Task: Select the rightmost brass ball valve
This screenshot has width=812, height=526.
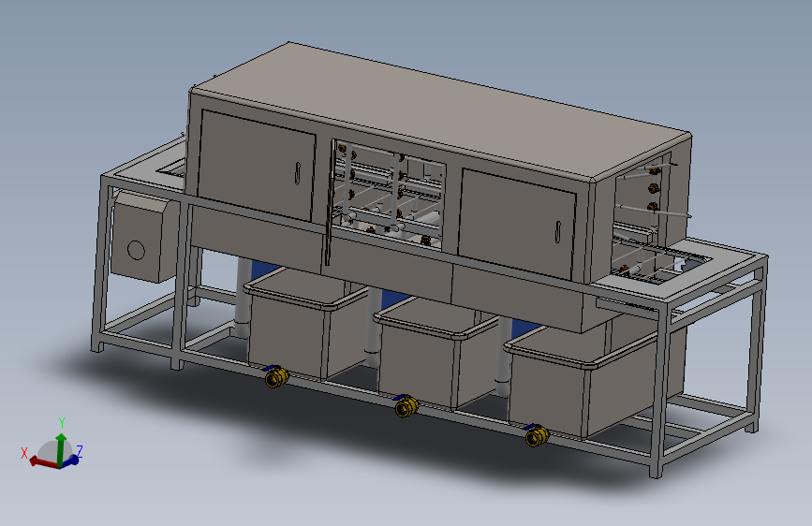Action: [536, 435]
